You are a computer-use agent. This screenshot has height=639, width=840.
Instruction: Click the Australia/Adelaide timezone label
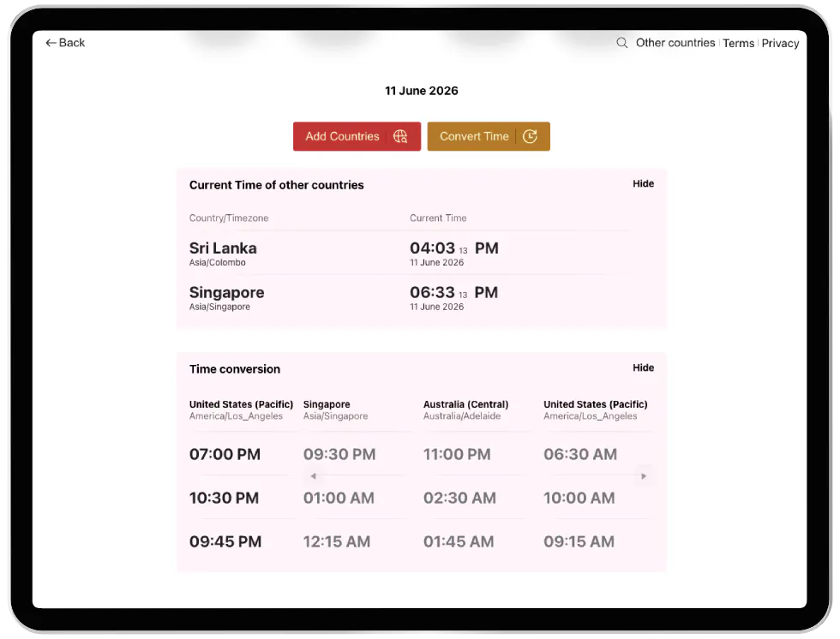462,415
